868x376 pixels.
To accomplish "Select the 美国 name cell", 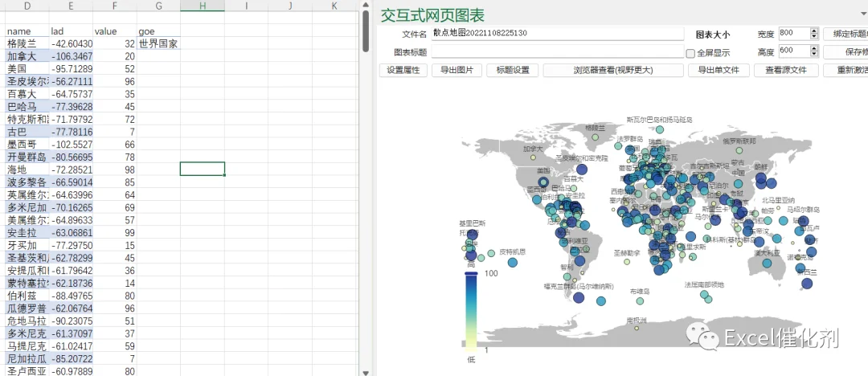I will pos(27,68).
